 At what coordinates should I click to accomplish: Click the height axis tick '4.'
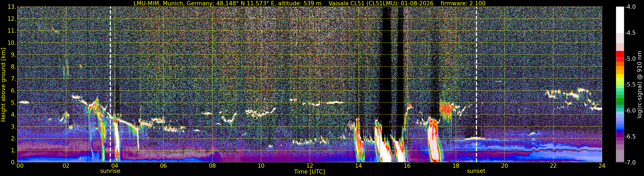pos(13,115)
